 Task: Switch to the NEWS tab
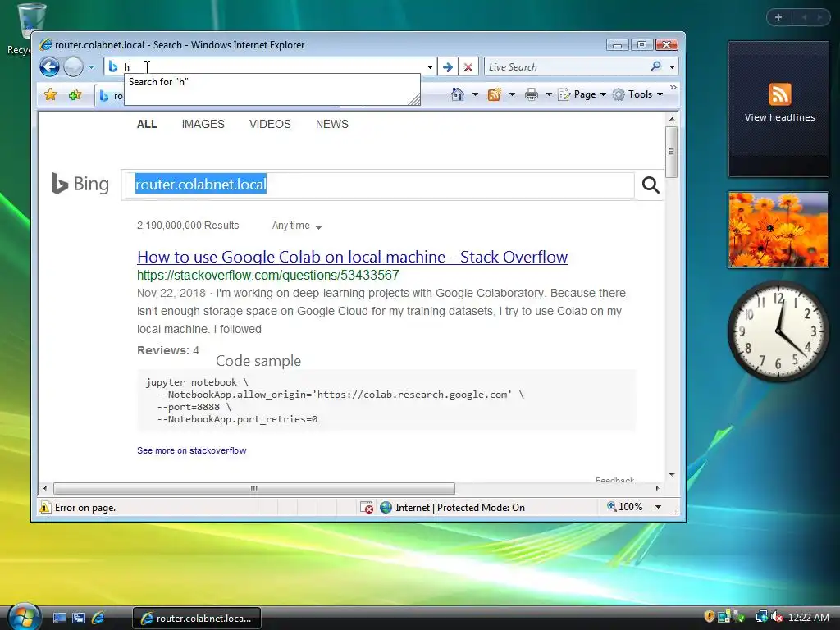(x=331, y=125)
